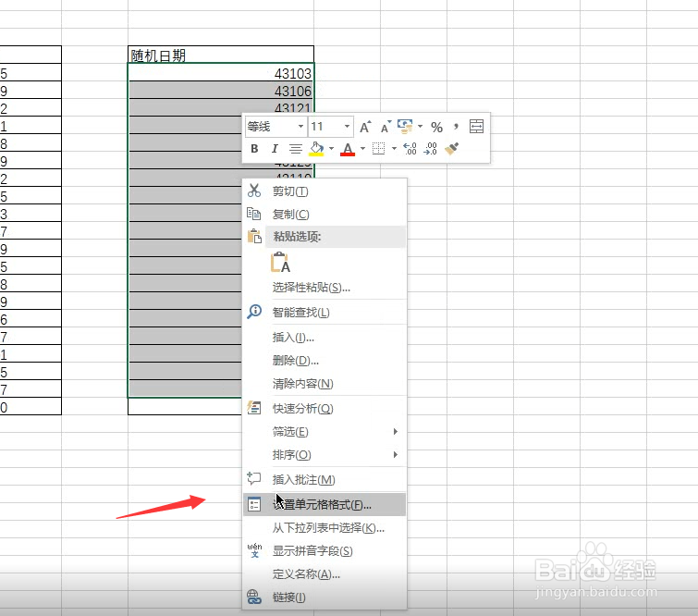698x616 pixels.
Task: Decrease font size with small A
Action: (x=386, y=127)
